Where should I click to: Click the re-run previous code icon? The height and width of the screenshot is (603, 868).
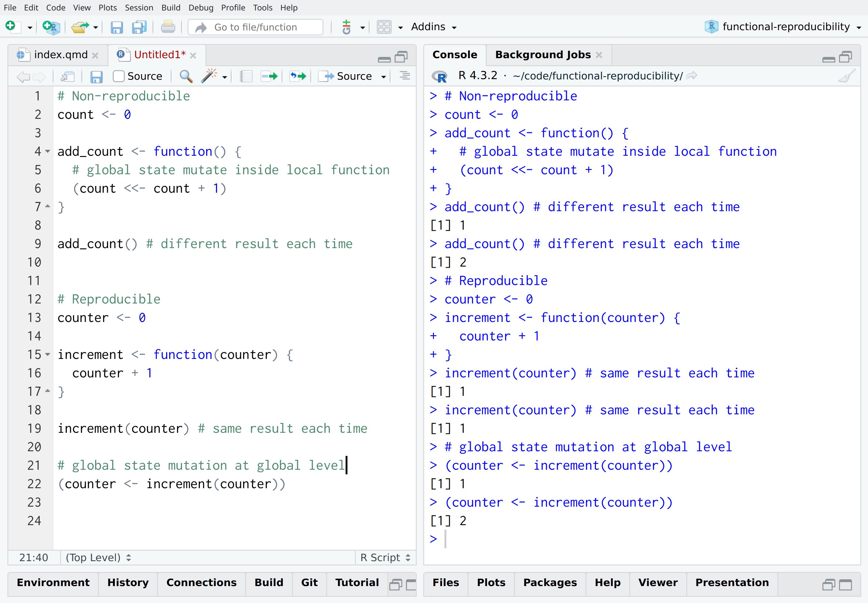click(x=298, y=76)
